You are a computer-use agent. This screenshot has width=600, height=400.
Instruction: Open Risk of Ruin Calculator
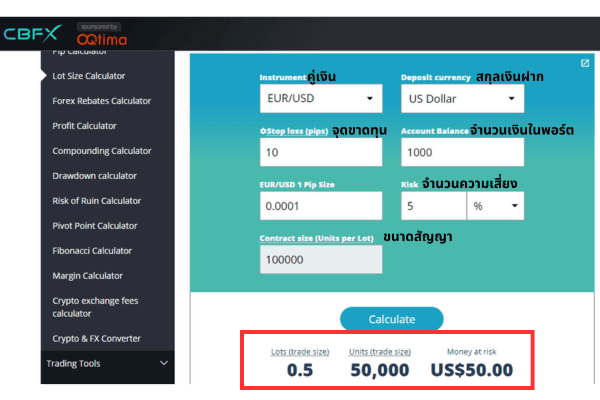pos(96,201)
